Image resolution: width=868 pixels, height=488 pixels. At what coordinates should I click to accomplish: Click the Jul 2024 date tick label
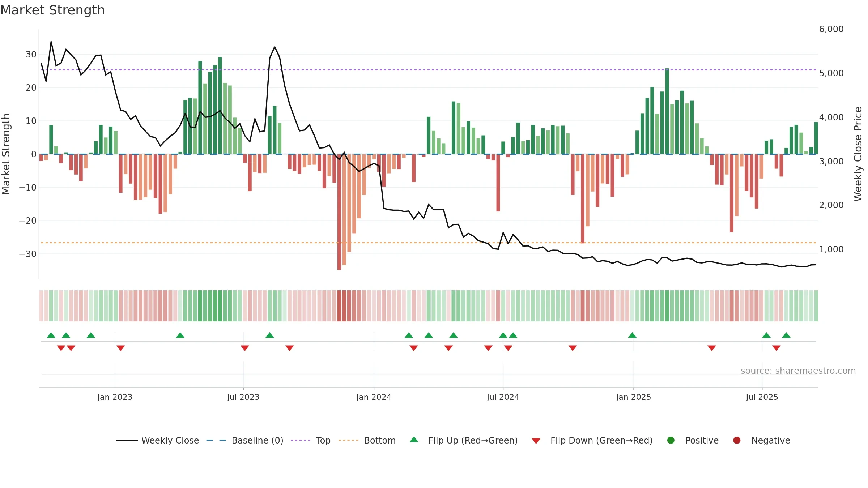pyautogui.click(x=503, y=397)
